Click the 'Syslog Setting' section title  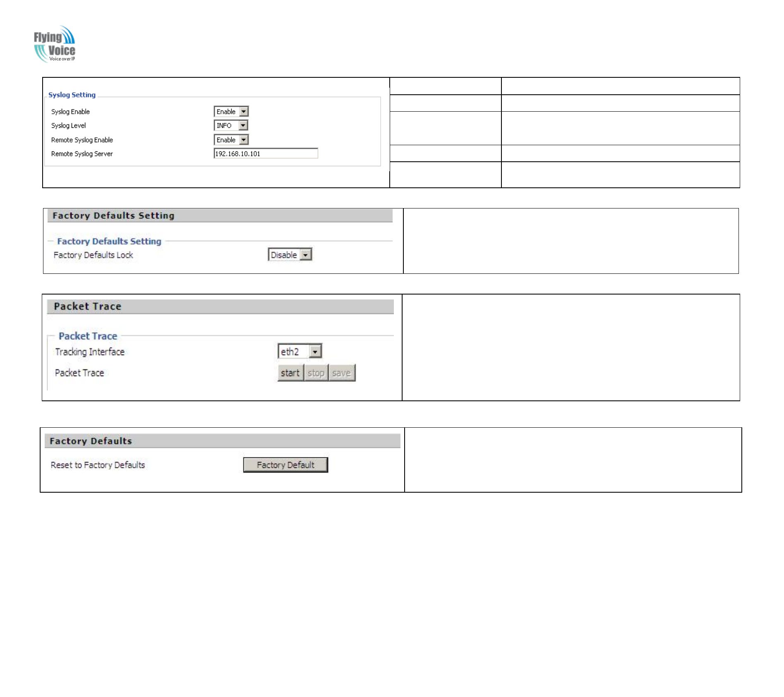(72, 95)
